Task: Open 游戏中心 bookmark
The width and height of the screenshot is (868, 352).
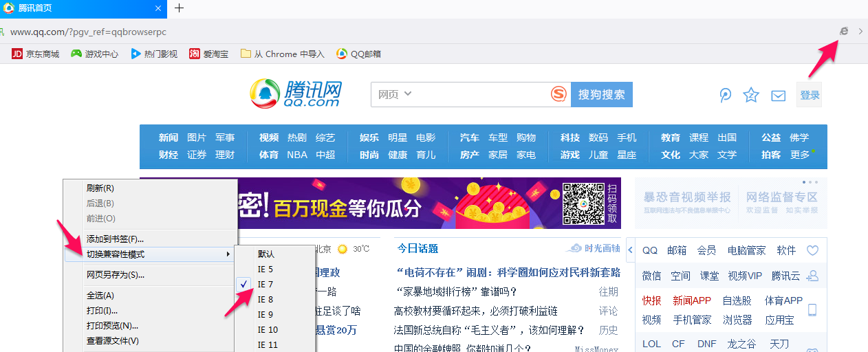Action: (95, 54)
